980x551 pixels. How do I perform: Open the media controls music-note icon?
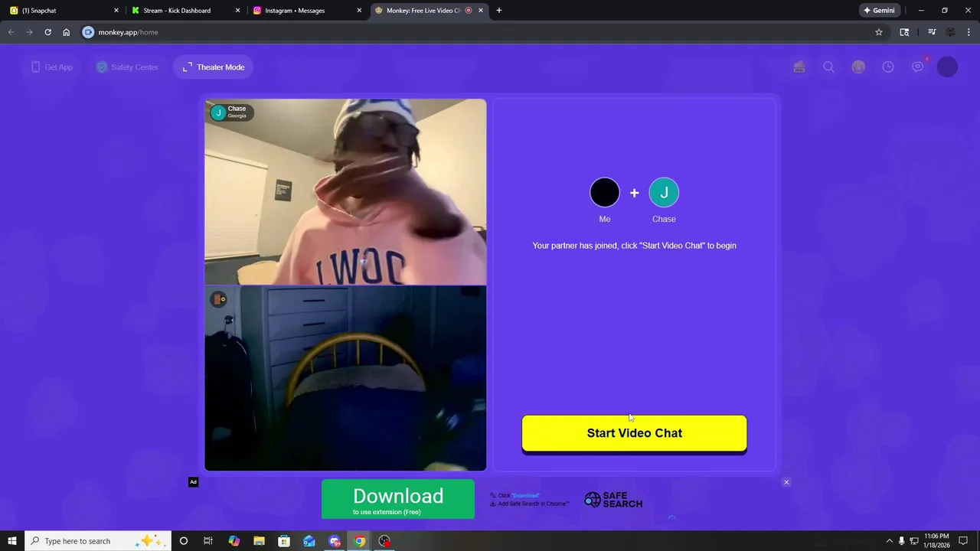point(932,32)
